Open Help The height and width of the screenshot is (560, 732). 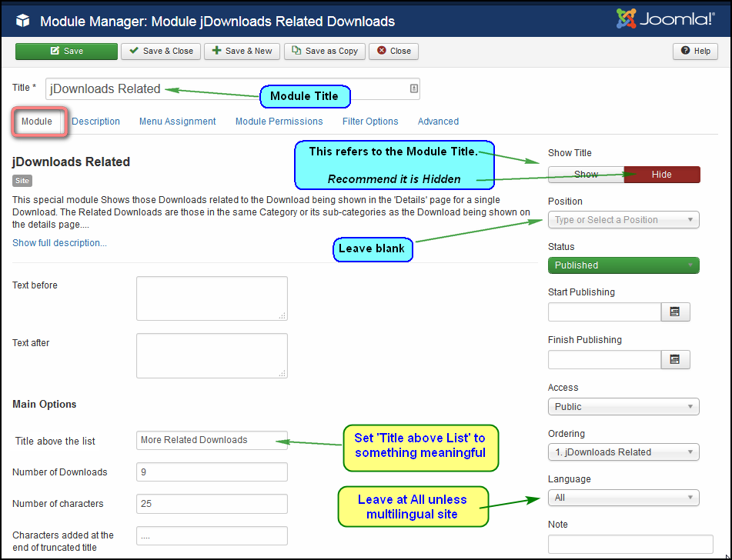(695, 52)
